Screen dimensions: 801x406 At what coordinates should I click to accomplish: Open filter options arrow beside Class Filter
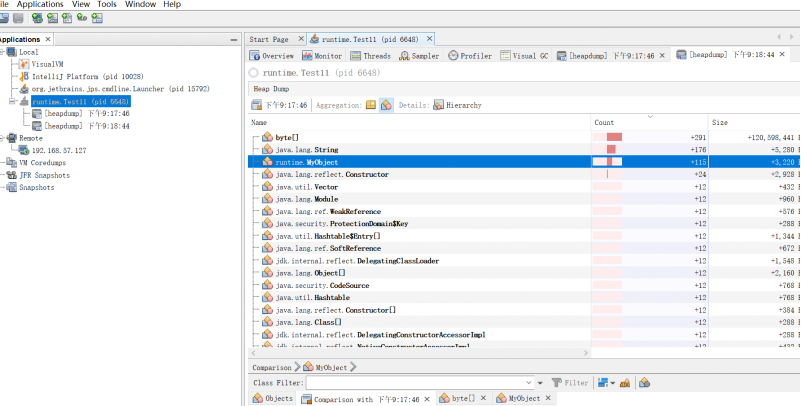coord(540,383)
